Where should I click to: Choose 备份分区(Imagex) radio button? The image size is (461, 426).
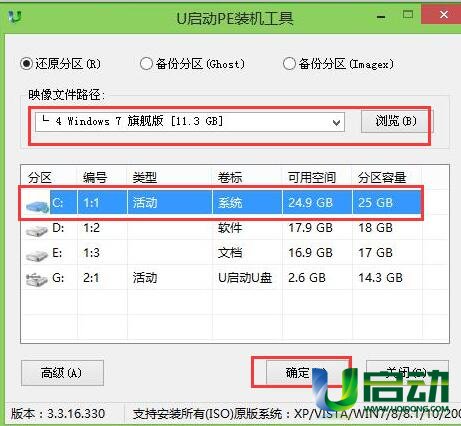coord(289,63)
